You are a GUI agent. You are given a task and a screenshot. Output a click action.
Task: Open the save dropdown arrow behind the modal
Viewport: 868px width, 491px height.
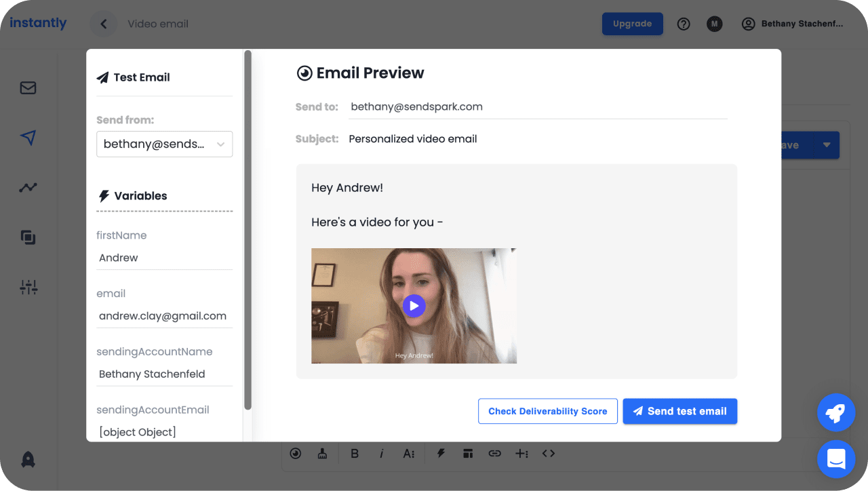tap(826, 145)
